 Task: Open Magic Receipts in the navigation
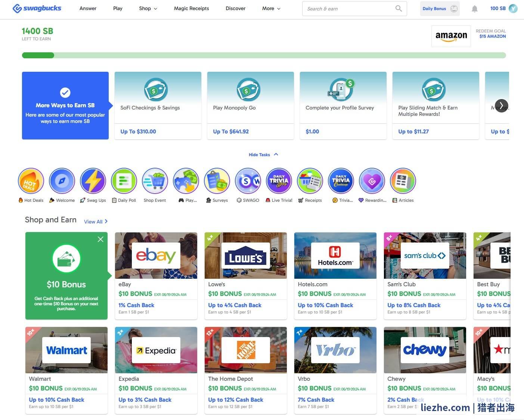191,9
